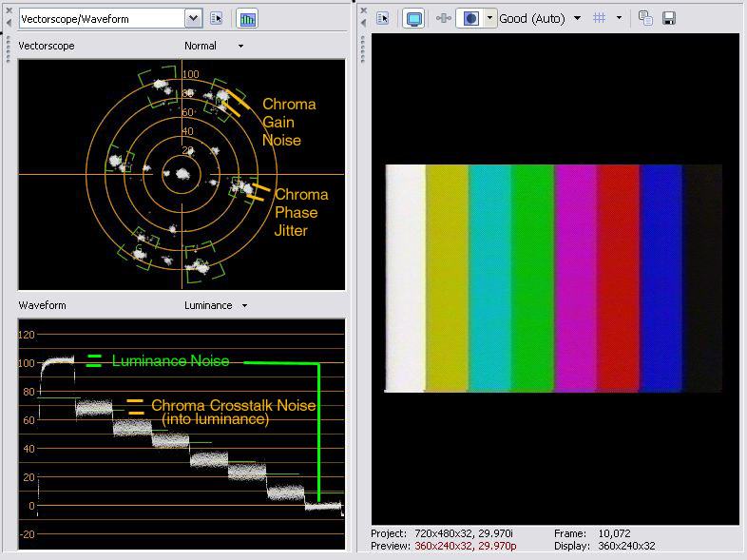Toggle preview on external monitor
The width and height of the screenshot is (747, 560).
point(413,18)
